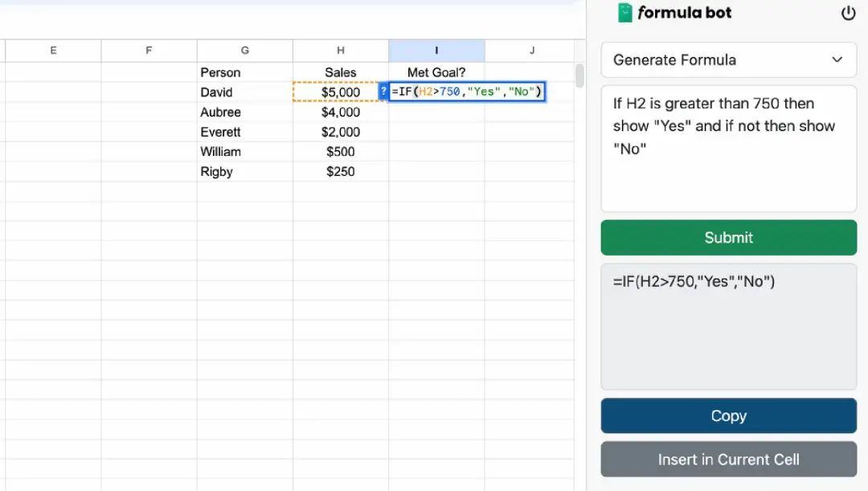Click the cell containing Everett
Viewport: 868px width, 491px height.
tap(244, 132)
